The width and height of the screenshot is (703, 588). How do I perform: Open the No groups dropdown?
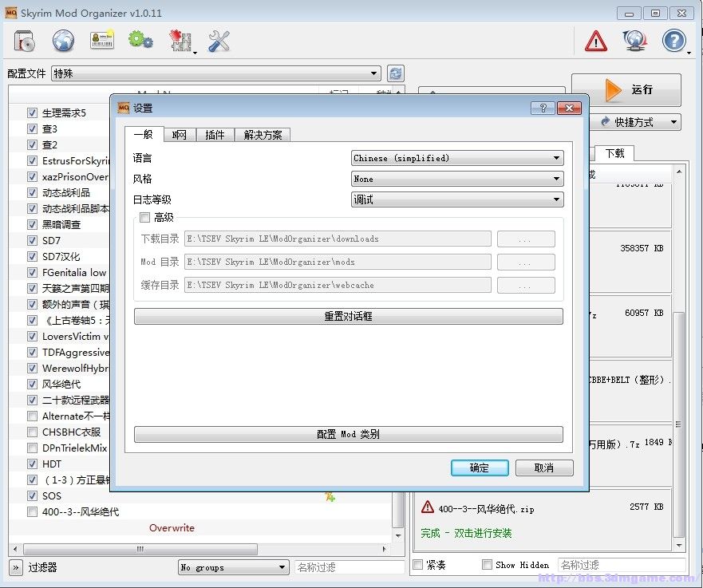pos(233,567)
